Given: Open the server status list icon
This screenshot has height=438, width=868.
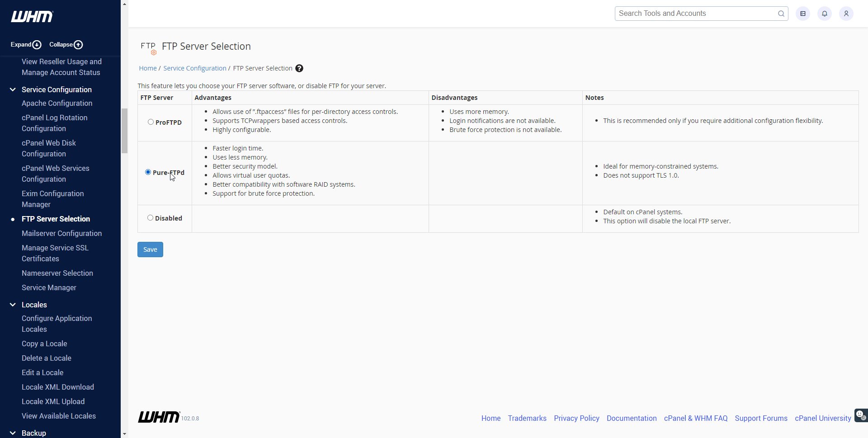Looking at the screenshot, I should point(803,14).
